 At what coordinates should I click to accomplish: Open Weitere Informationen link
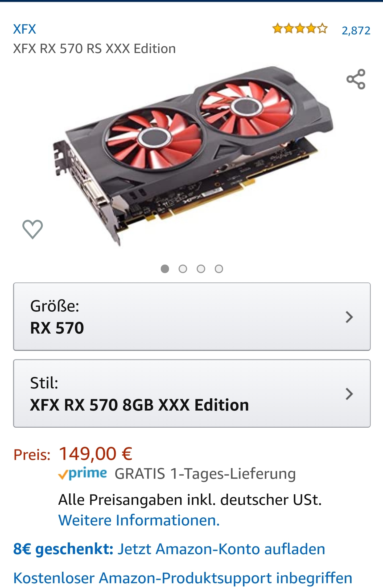tap(139, 520)
